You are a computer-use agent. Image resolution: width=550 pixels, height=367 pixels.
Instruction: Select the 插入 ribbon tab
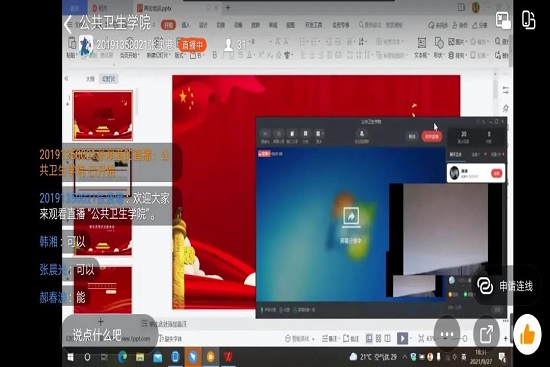coord(186,25)
